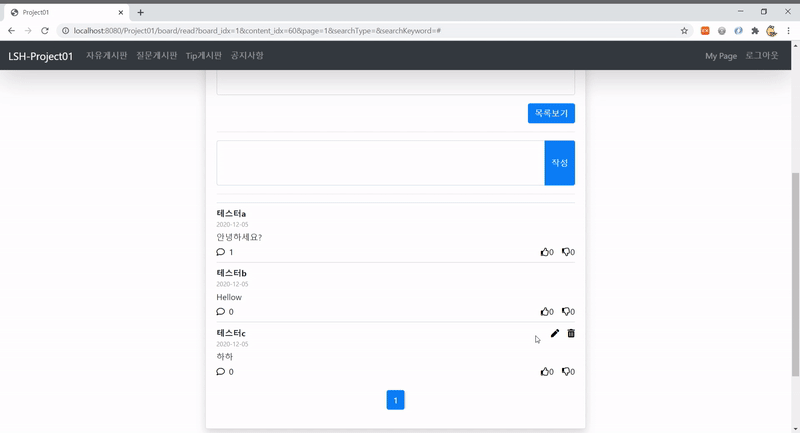Click the orange extension icon in toolbar
The width and height of the screenshot is (800, 433).
(705, 31)
